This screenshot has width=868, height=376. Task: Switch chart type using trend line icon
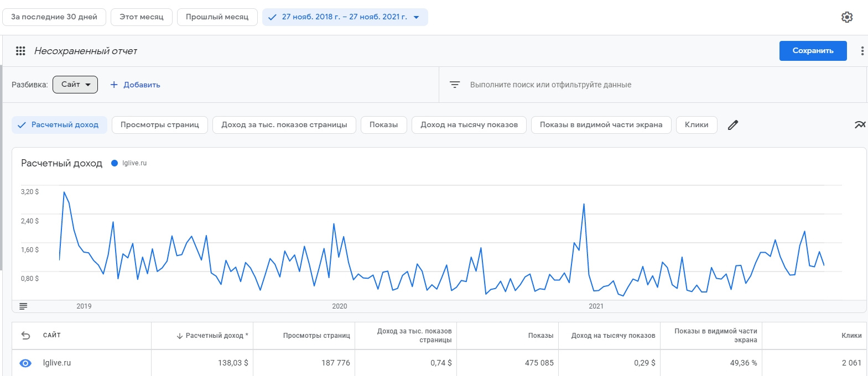[859, 125]
